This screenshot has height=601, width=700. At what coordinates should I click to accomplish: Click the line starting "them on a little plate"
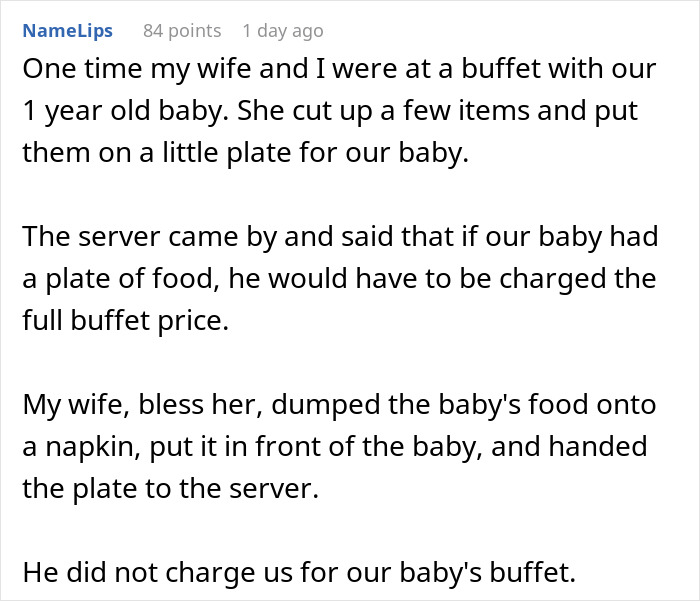point(245,157)
